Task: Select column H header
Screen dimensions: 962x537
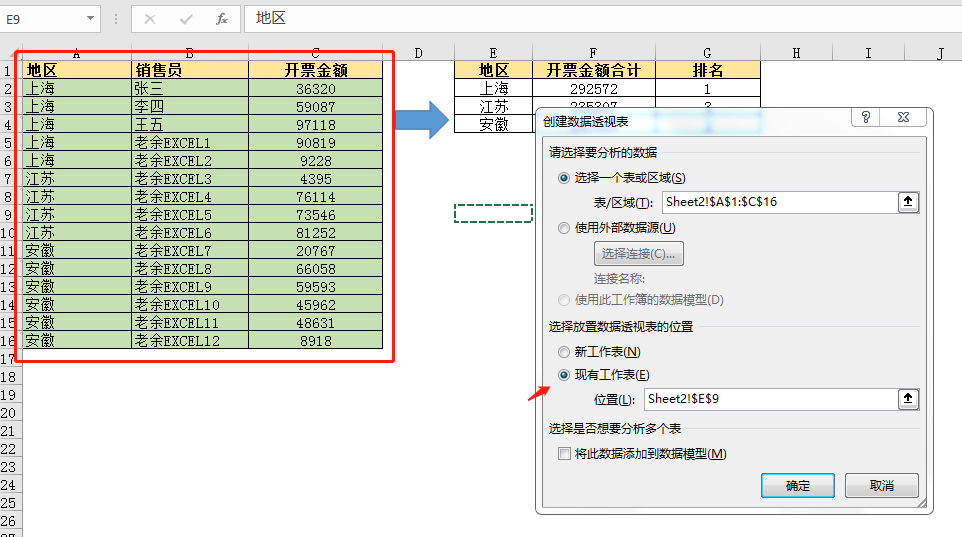Action: coord(796,53)
